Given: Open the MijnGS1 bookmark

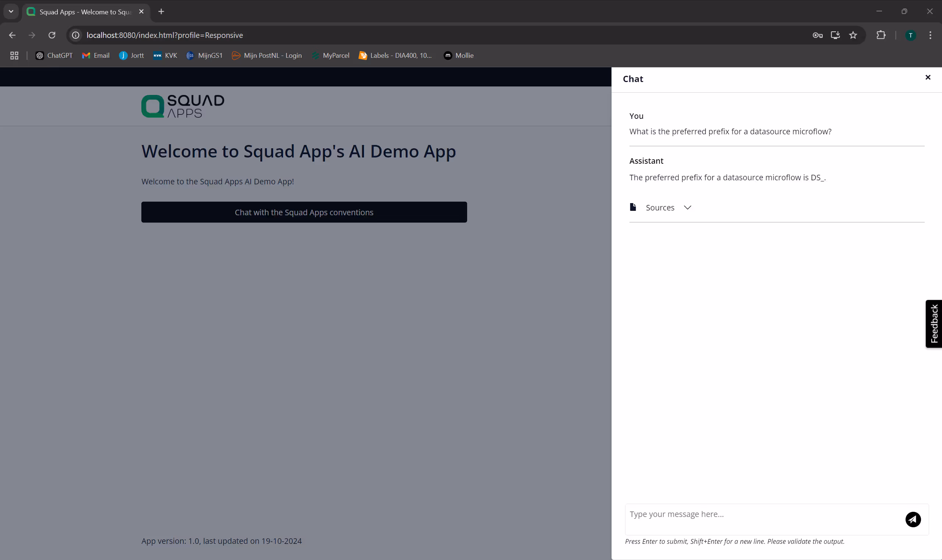Looking at the screenshot, I should [x=205, y=56].
